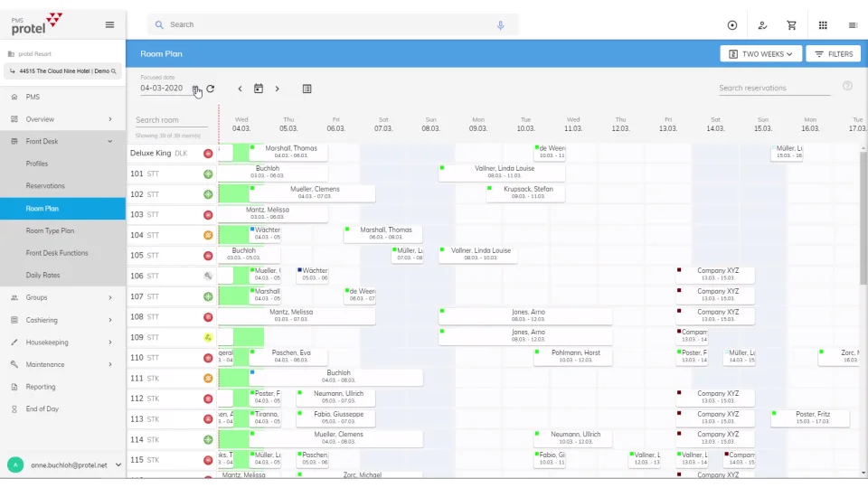
Task: Select Daily Rates in sidebar
Action: pos(43,275)
